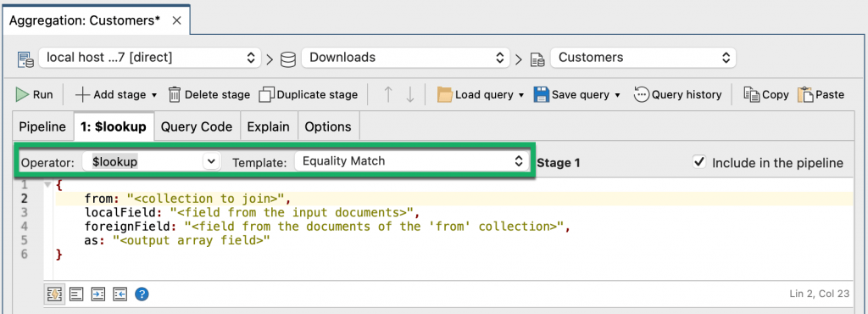Click the Copy icon in the toolbar

click(751, 95)
